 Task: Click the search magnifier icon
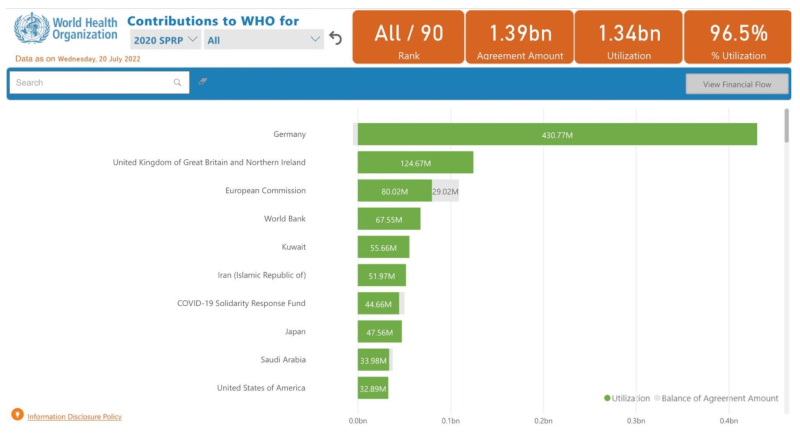tap(177, 82)
